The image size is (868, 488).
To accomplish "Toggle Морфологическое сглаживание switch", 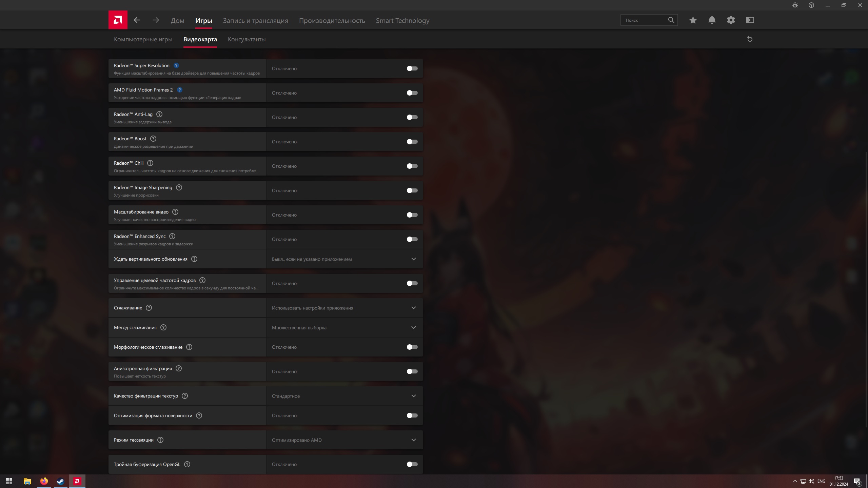I will click(x=412, y=347).
